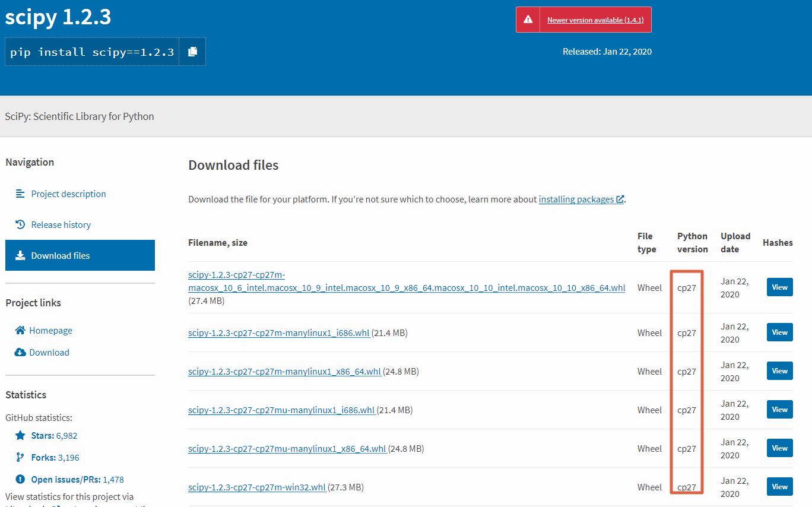This screenshot has height=507, width=812.
Task: Click the star icon beside Stars
Action: [20, 435]
